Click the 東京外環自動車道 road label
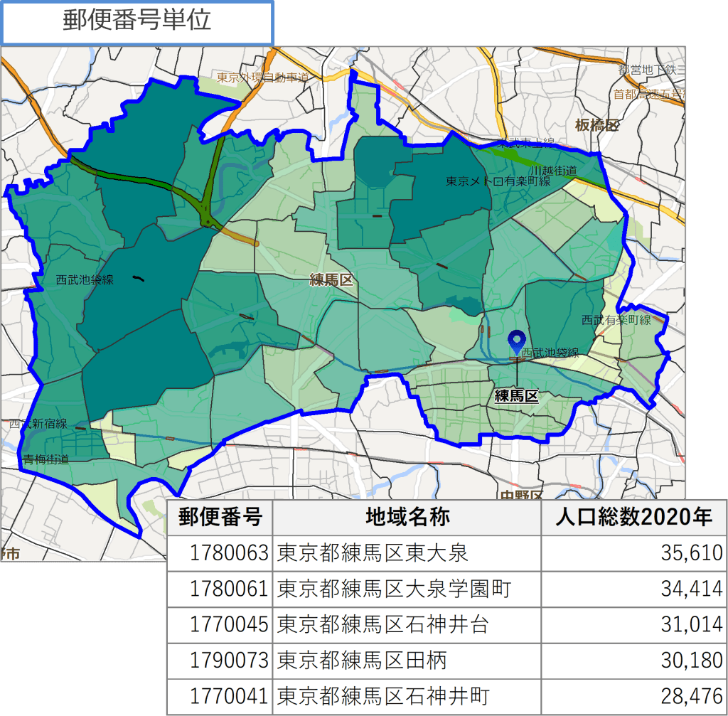This screenshot has width=728, height=716. point(263,77)
